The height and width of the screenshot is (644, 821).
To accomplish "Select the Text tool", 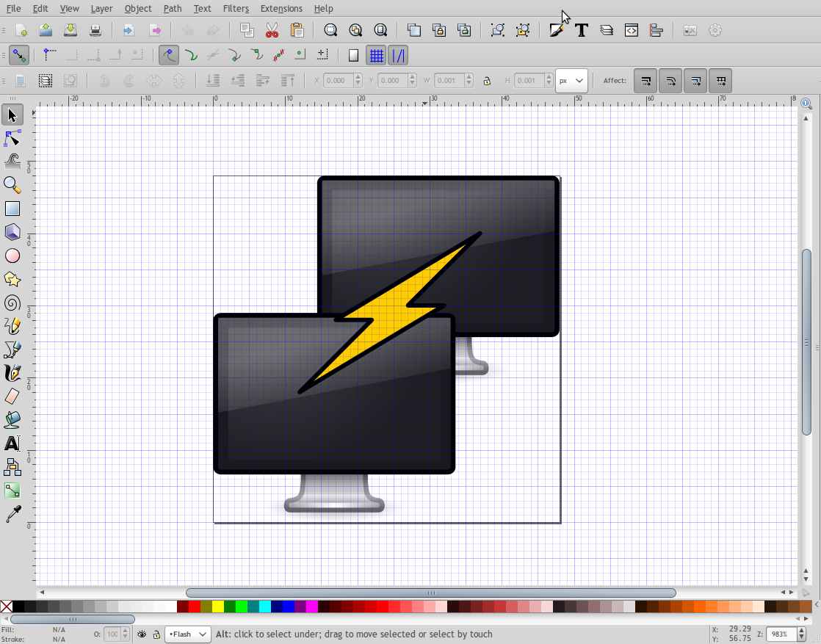I will coord(12,443).
